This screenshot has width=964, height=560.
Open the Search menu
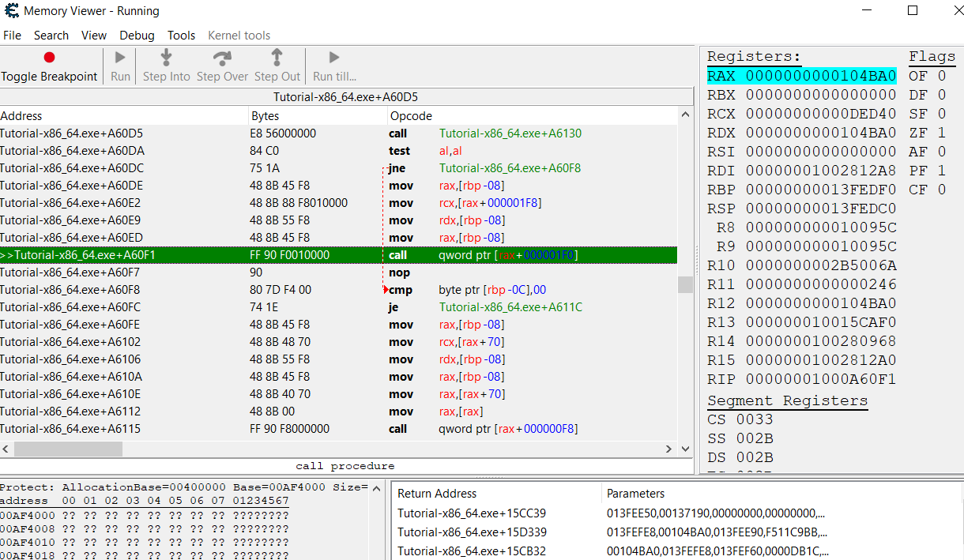coord(51,36)
